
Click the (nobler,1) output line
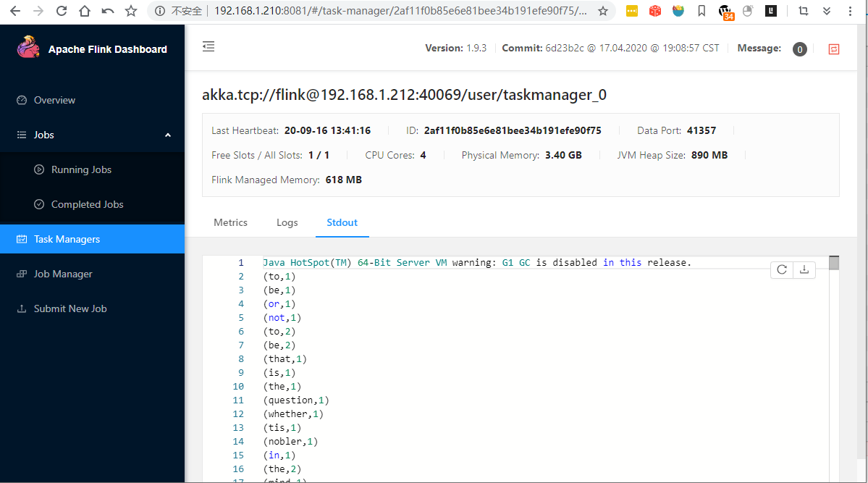coord(290,442)
